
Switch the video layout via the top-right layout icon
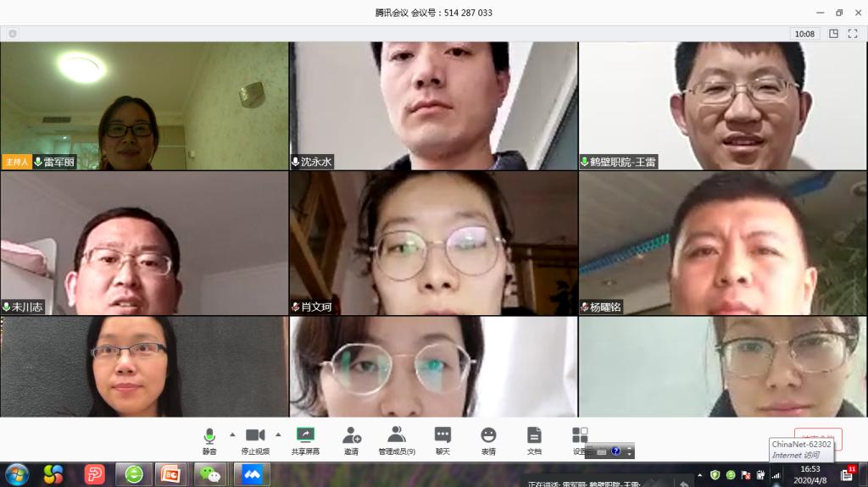click(833, 34)
